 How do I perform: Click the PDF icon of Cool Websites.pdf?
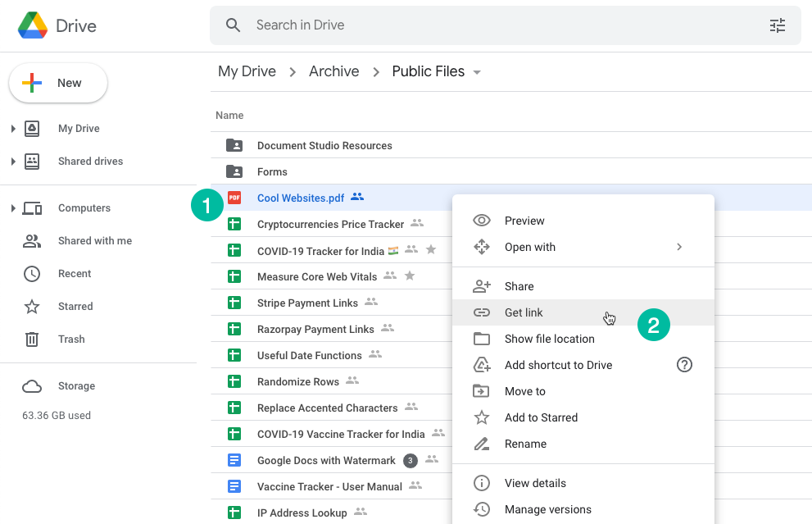pyautogui.click(x=235, y=198)
